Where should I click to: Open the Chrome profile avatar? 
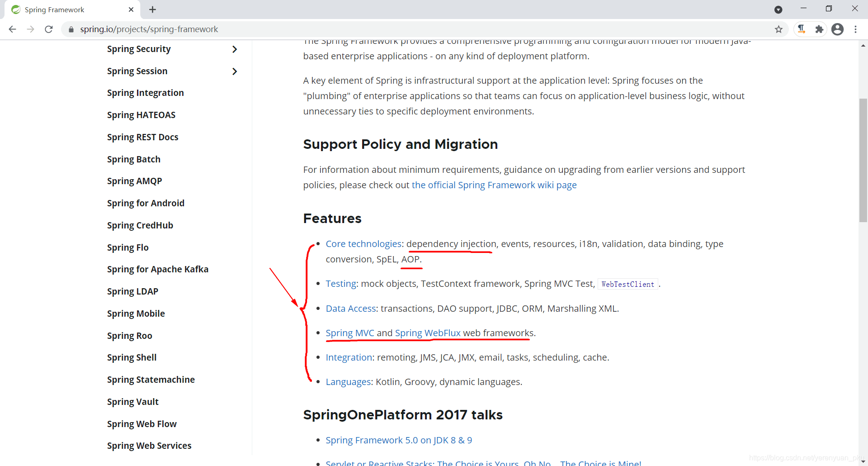tap(838, 29)
